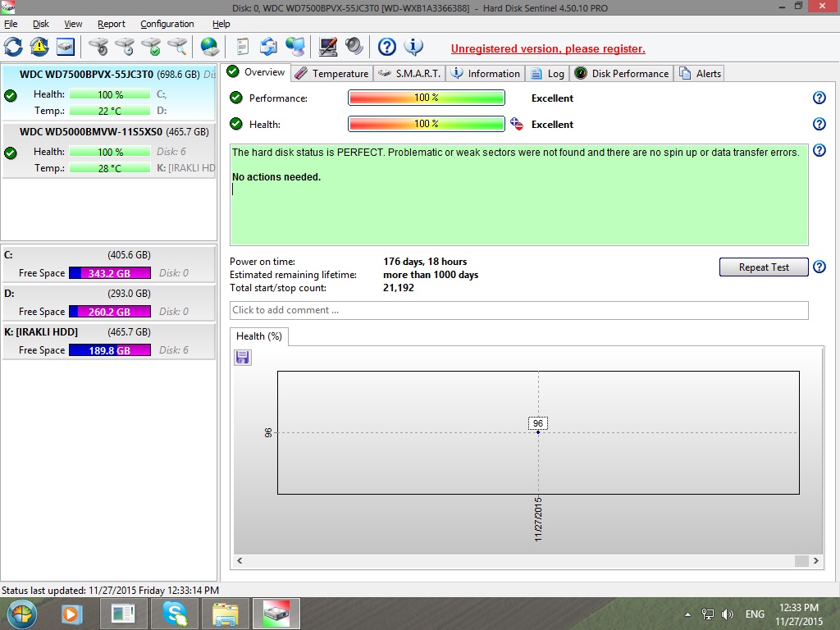Select the D: partition entry
Screen dimensions: 840x630
(109, 302)
